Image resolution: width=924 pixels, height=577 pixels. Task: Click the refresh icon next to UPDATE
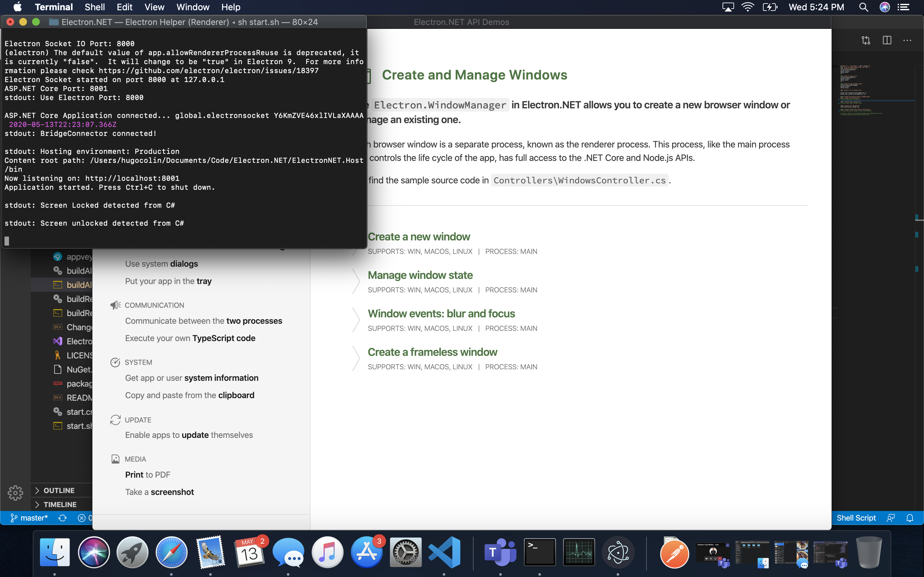[115, 419]
